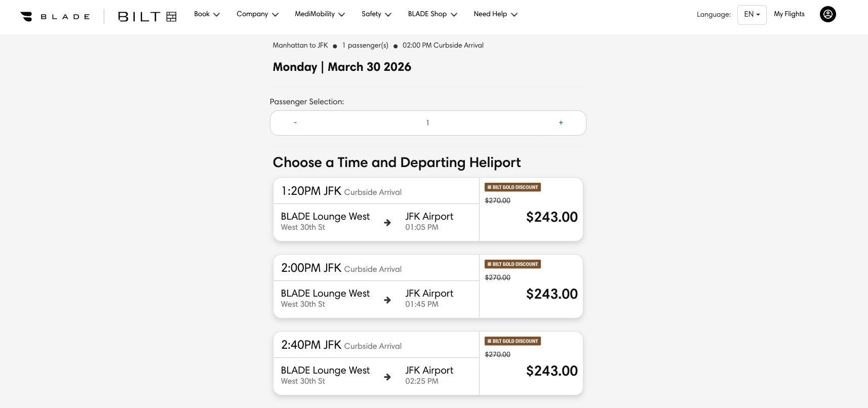
Task: Expand the BLADE Shop menu
Action: [432, 14]
